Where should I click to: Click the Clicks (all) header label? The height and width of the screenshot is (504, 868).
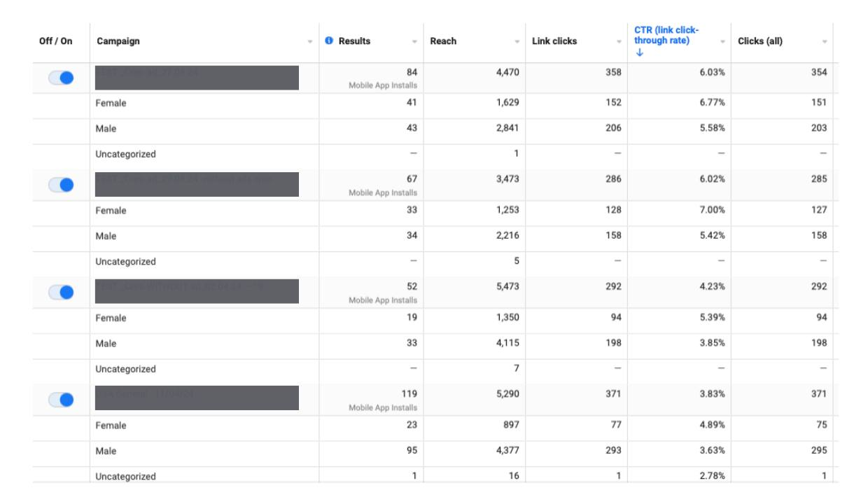tap(760, 41)
